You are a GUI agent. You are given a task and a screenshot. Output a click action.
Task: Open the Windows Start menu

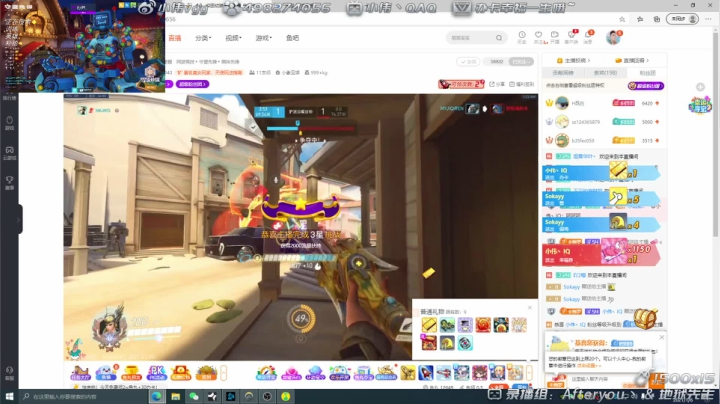(x=9, y=396)
